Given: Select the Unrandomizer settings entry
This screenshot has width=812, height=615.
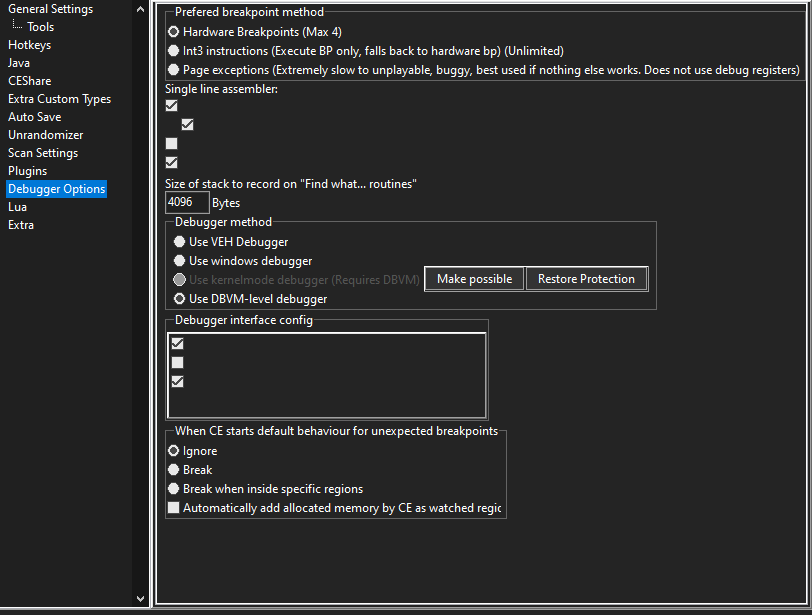Looking at the screenshot, I should (45, 135).
